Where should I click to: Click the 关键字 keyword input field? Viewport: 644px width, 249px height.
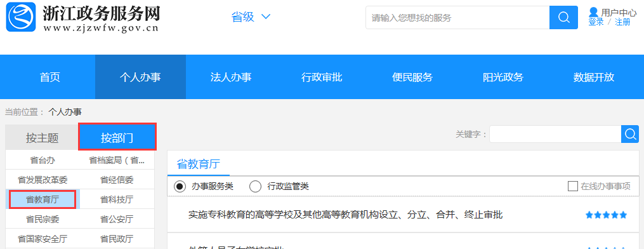[x=555, y=134]
